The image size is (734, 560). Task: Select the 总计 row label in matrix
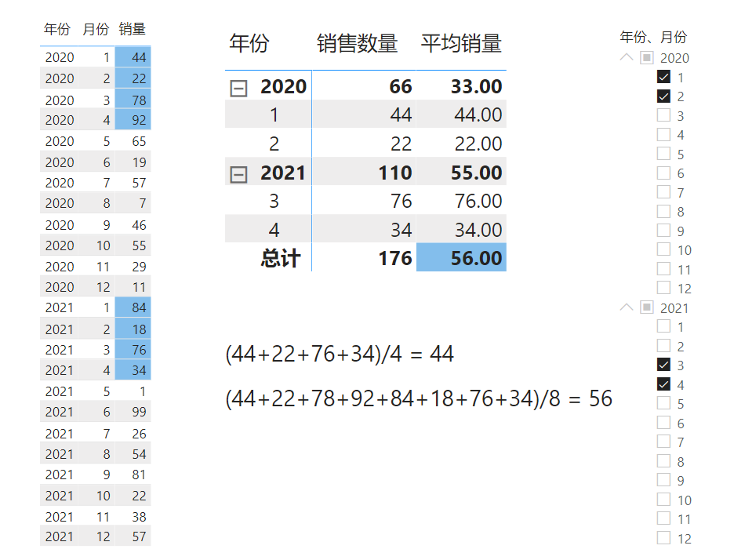[281, 258]
